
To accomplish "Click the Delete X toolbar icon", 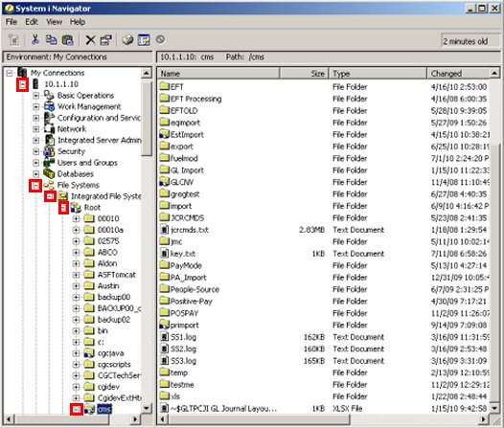I will pos(90,40).
